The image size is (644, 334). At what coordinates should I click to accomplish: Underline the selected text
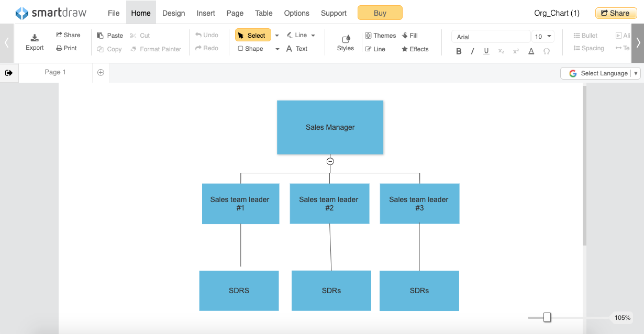486,51
